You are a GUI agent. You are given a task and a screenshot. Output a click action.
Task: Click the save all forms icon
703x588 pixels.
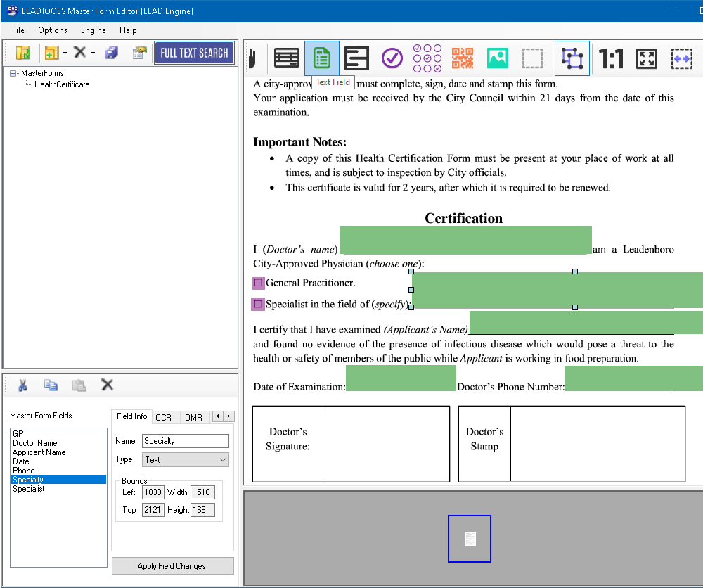(x=112, y=53)
